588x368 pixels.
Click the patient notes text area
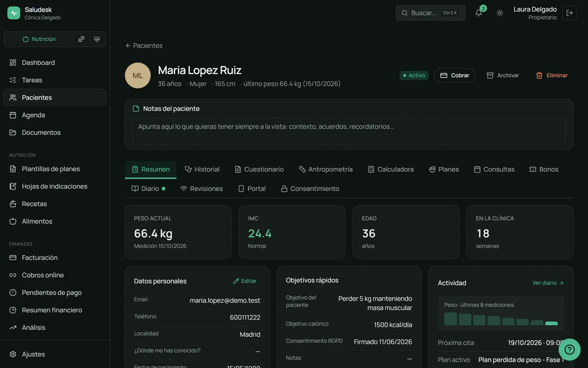(x=349, y=131)
